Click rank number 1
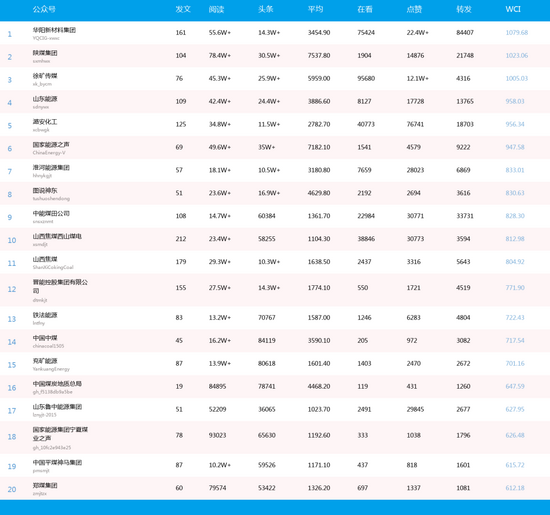 (10, 34)
